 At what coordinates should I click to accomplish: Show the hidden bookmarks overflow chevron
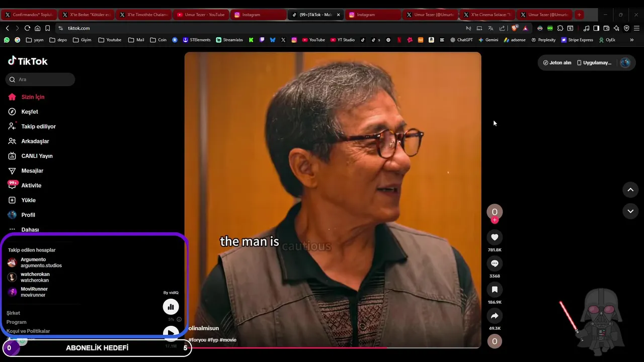[632, 40]
